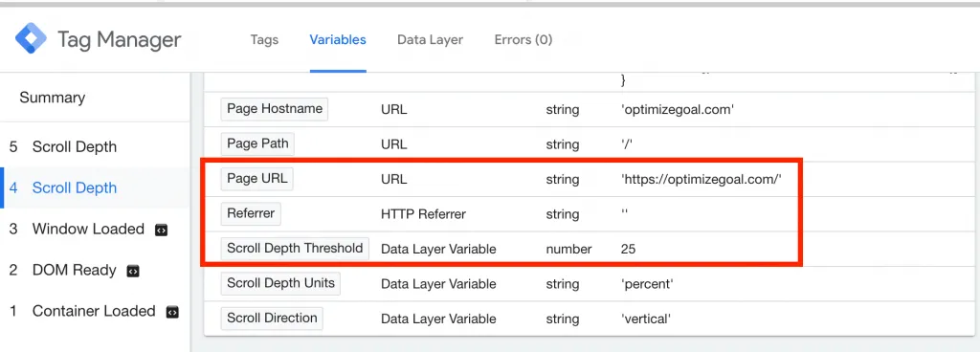Click the Tag Manager title text
Image resolution: width=980 pixels, height=352 pixels.
pos(120,40)
